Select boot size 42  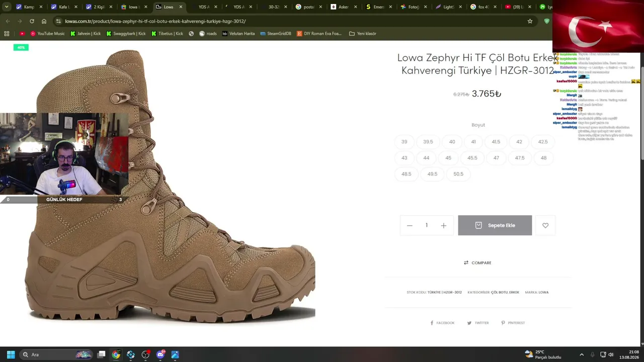click(519, 142)
